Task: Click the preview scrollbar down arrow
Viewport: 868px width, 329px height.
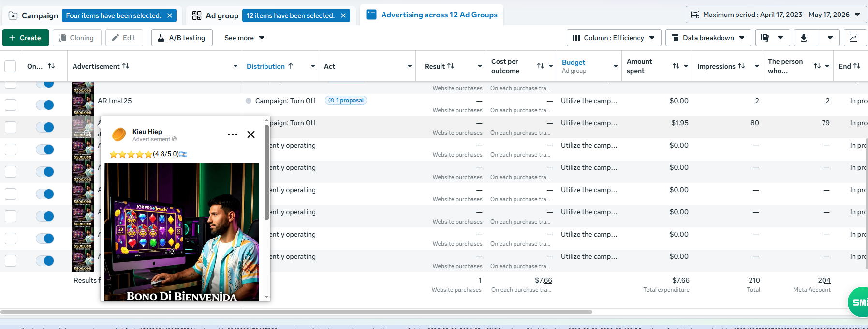Action: click(x=266, y=297)
